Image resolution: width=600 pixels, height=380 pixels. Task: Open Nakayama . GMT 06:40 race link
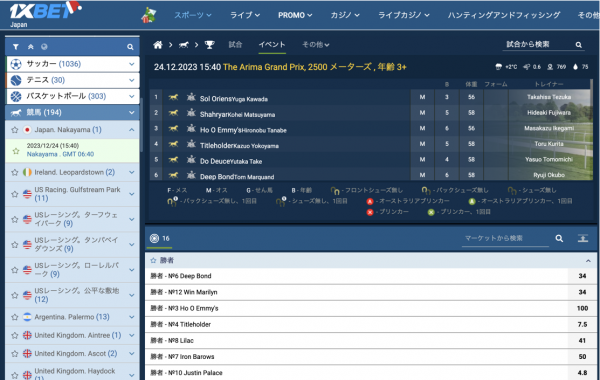click(60, 154)
